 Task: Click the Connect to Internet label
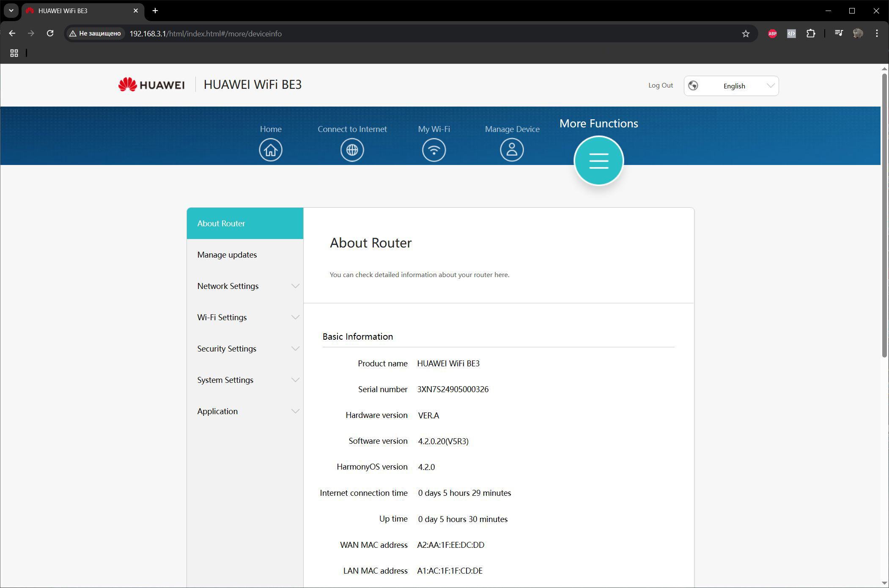click(x=352, y=129)
